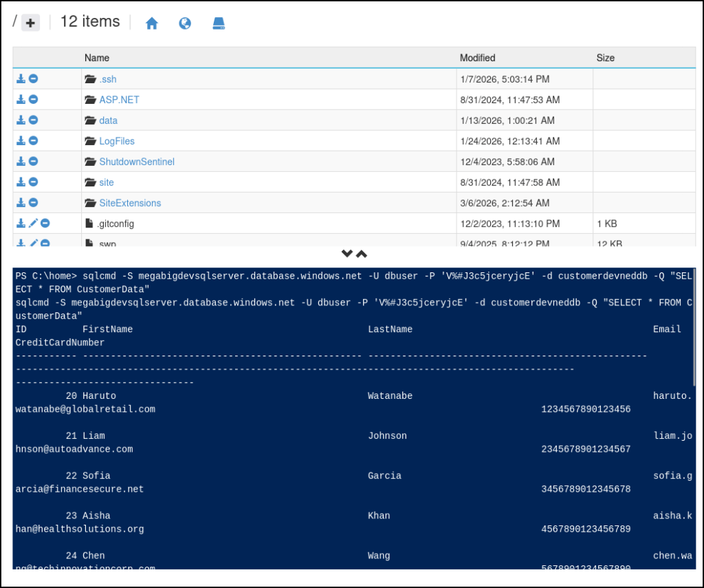Download the LogFiles folder

pyautogui.click(x=21, y=141)
